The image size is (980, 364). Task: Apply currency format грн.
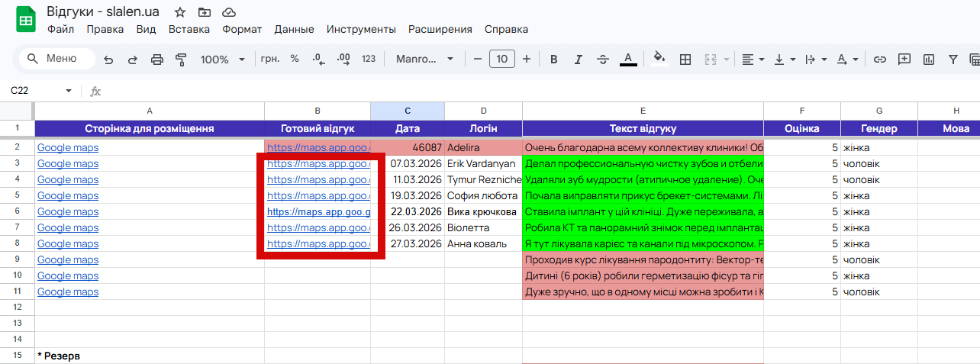tap(270, 59)
